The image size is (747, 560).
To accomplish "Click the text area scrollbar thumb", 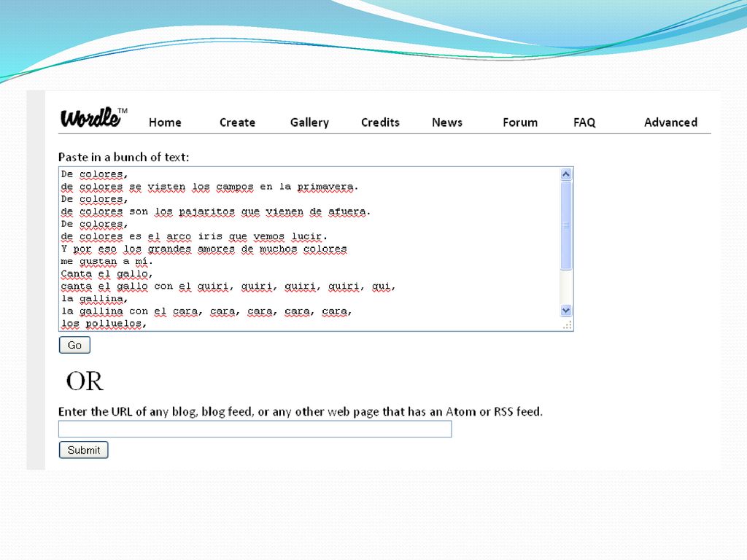I will tap(566, 225).
